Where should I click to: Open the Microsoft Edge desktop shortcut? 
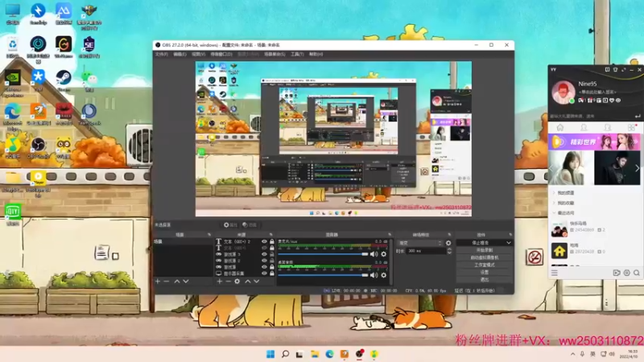tap(12, 117)
